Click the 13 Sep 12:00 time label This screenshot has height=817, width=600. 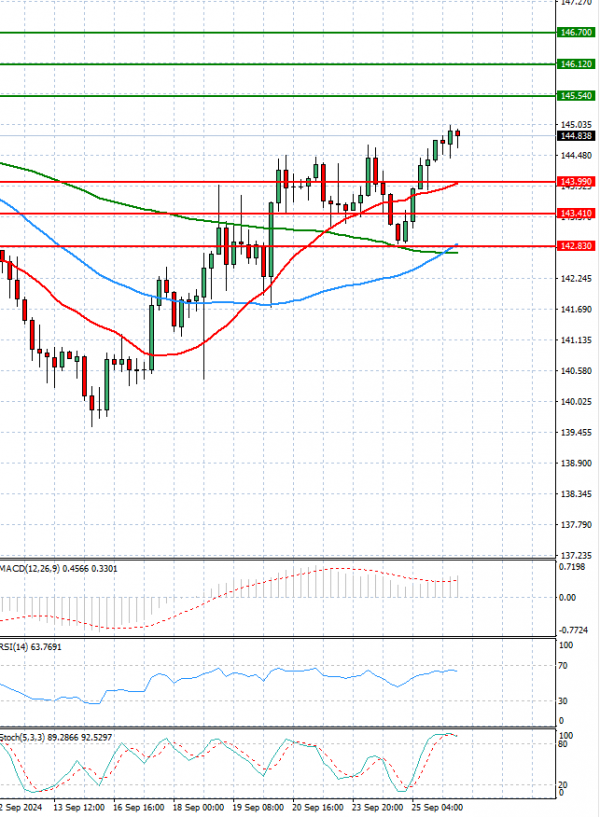(x=77, y=807)
